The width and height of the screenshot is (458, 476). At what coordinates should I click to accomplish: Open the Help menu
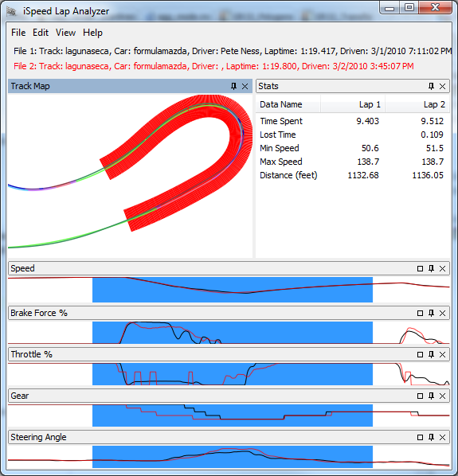[92, 33]
